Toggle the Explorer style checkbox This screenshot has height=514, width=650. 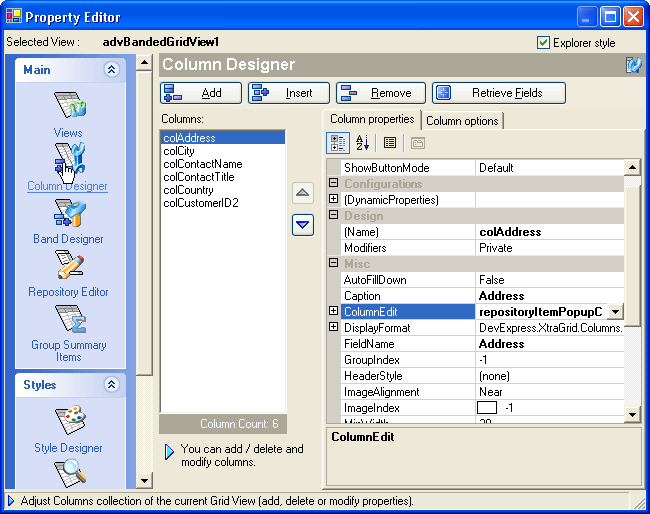[x=543, y=43]
